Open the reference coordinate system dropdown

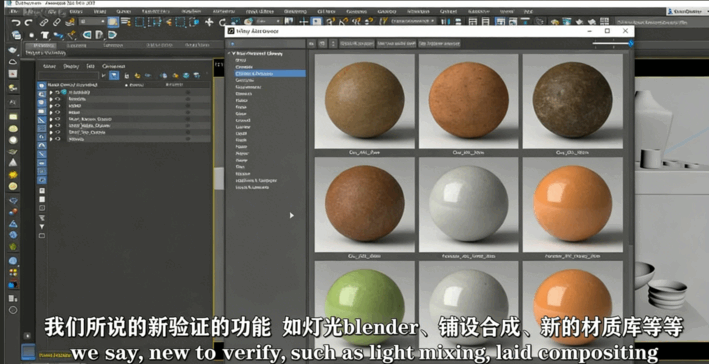[268, 21]
